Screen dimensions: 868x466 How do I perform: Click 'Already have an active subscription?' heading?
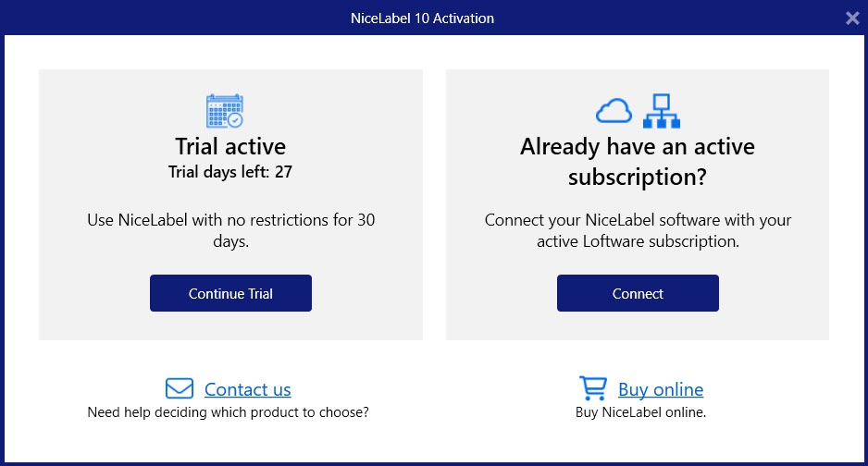coord(638,162)
